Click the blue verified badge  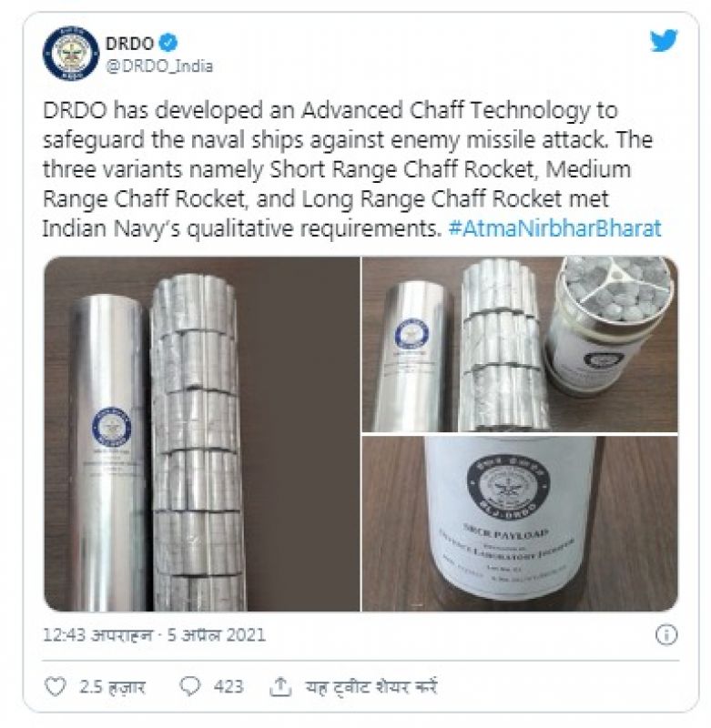click(x=168, y=43)
